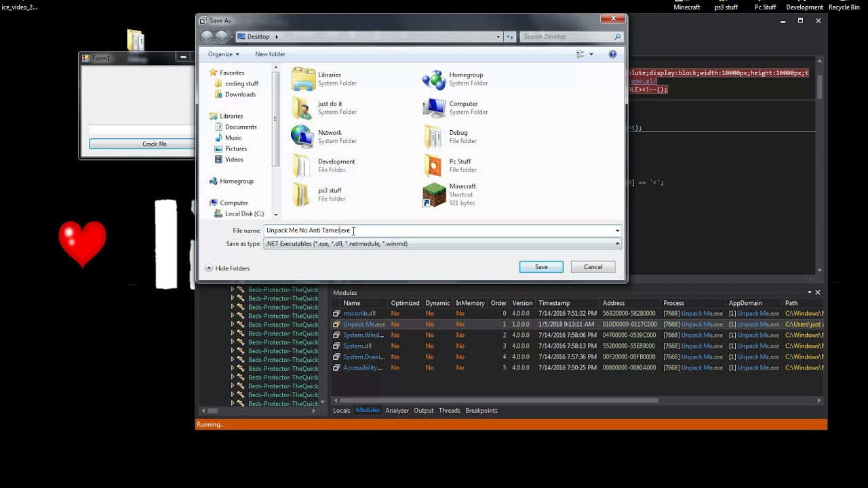Switch to the Breakpoints tab
This screenshot has height=488, width=868.
[481, 411]
